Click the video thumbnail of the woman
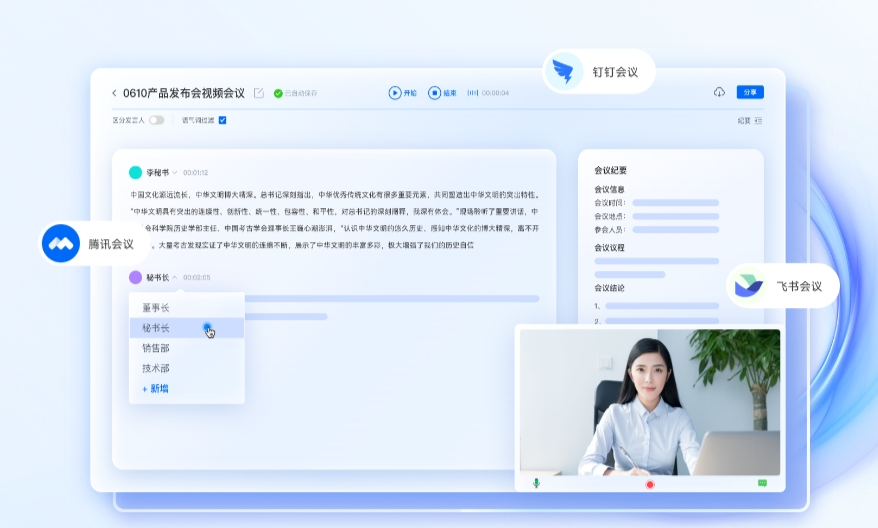 point(650,402)
